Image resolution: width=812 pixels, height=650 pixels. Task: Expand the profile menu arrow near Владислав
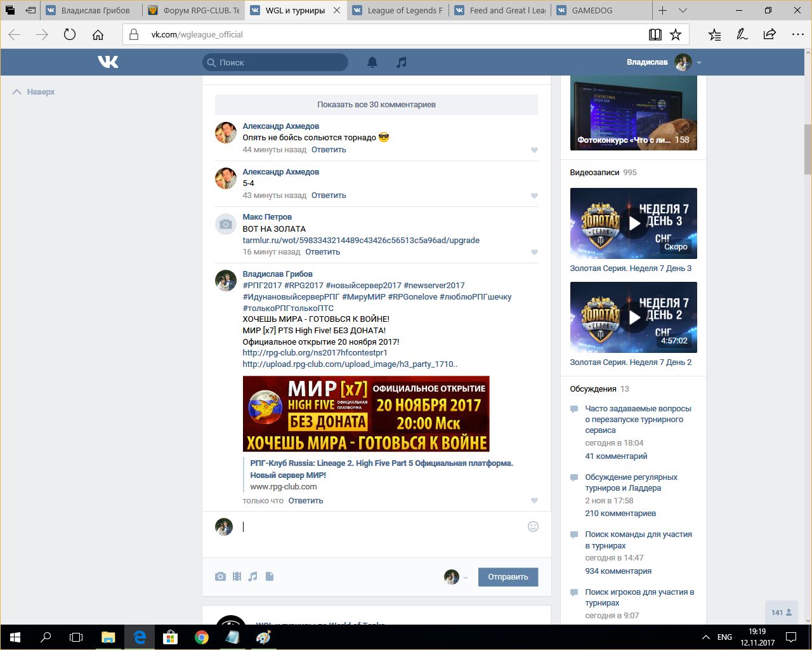coord(699,63)
